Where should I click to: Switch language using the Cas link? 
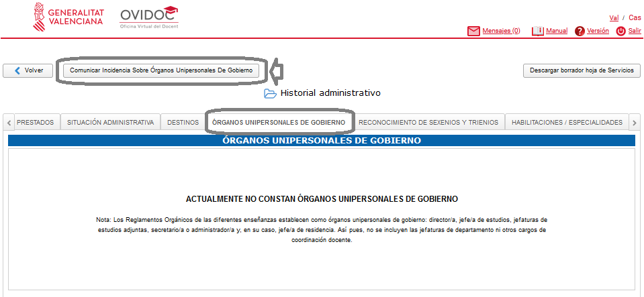click(634, 17)
